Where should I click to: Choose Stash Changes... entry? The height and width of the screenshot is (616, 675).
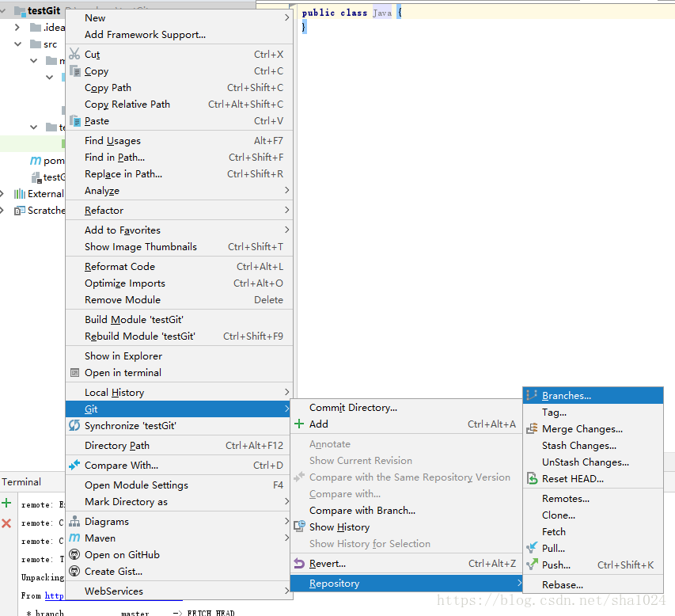(x=593, y=446)
